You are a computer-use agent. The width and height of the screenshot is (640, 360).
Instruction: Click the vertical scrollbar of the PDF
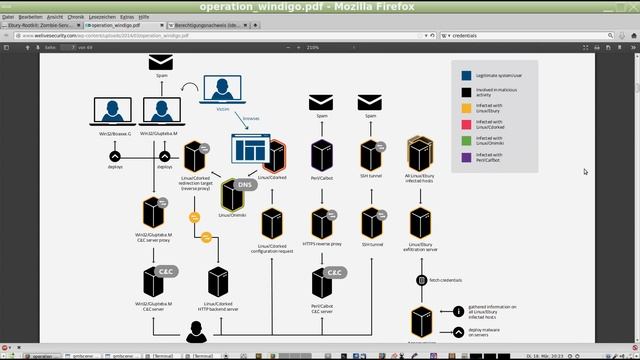[637, 198]
